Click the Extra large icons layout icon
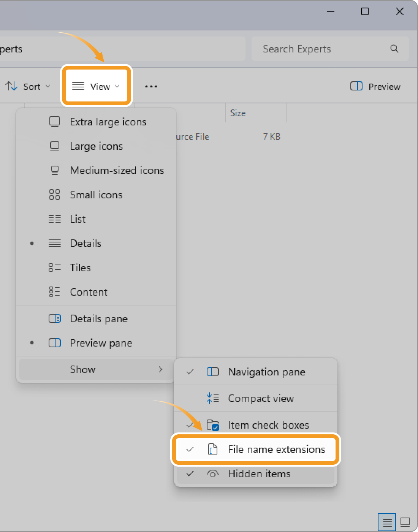This screenshot has height=532, width=418. point(55,122)
